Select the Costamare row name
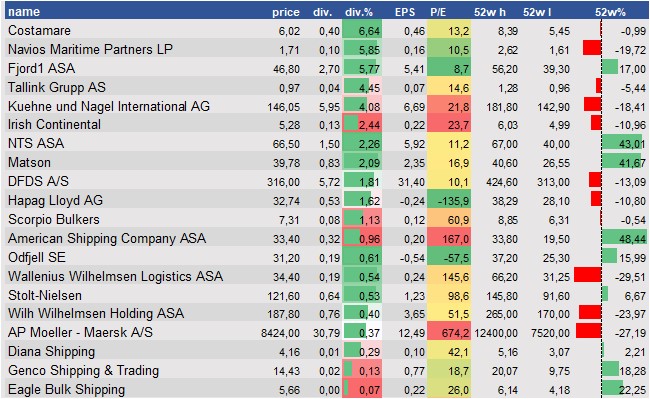Viewport: 650px width, 399px height. [39, 30]
